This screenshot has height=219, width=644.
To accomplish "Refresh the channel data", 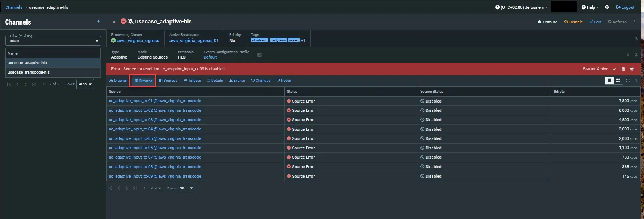I will tap(617, 22).
